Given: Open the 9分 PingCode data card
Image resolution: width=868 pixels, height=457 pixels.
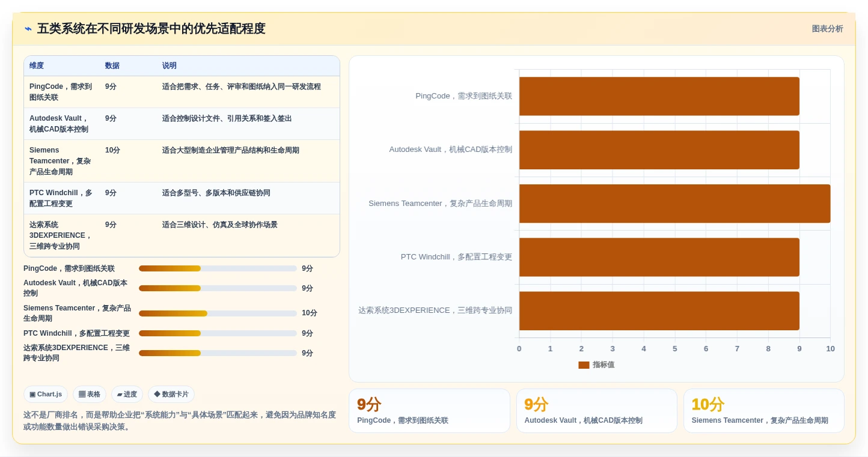Looking at the screenshot, I should [x=429, y=411].
